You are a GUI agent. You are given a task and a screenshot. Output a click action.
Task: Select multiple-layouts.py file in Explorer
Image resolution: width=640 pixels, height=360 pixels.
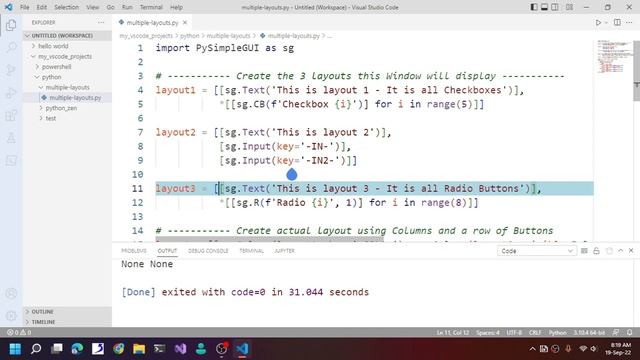click(x=67, y=98)
